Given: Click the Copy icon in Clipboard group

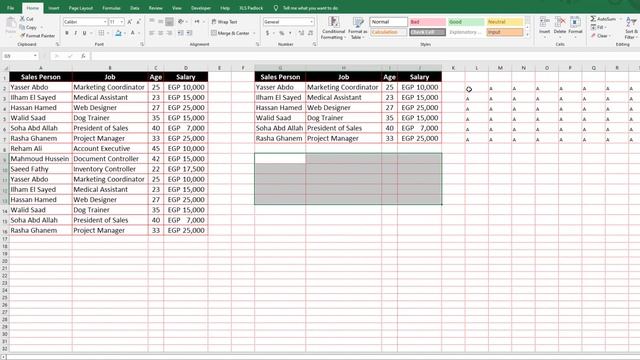Looking at the screenshot, I should (x=23, y=27).
